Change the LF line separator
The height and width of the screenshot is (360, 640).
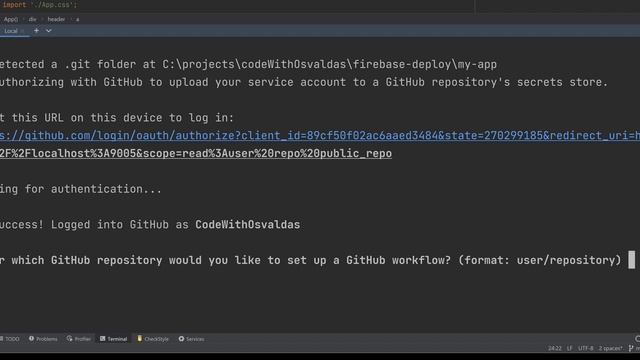tap(569, 348)
